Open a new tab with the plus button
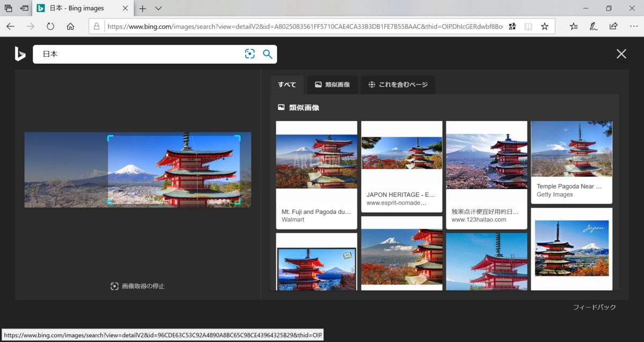 (x=143, y=9)
